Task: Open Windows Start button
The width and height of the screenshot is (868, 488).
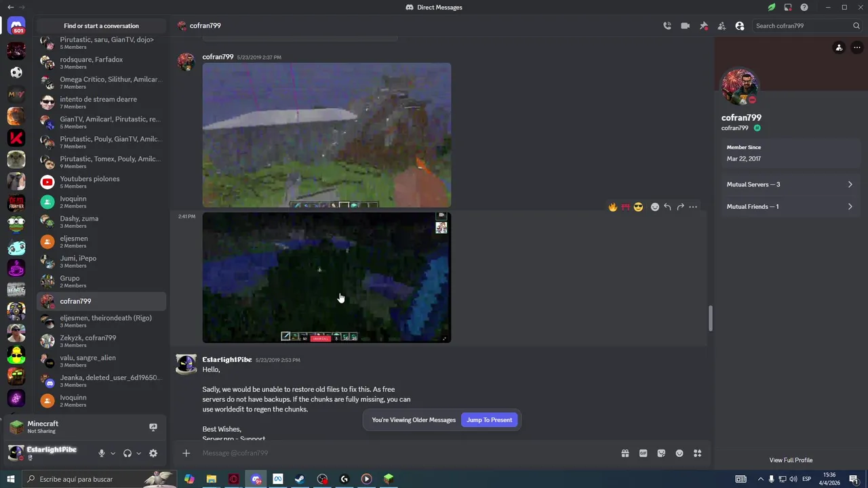Action: point(11,479)
